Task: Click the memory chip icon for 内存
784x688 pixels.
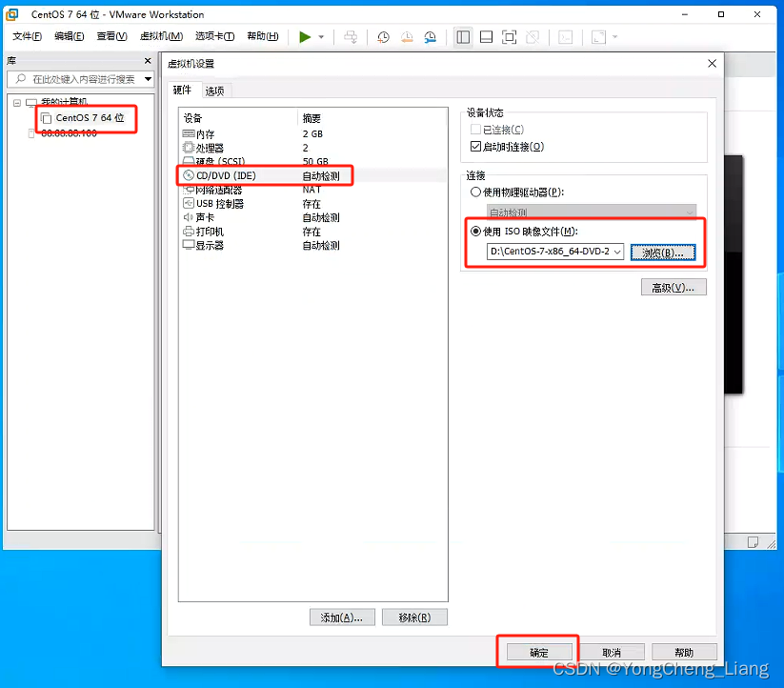Action: tap(189, 133)
